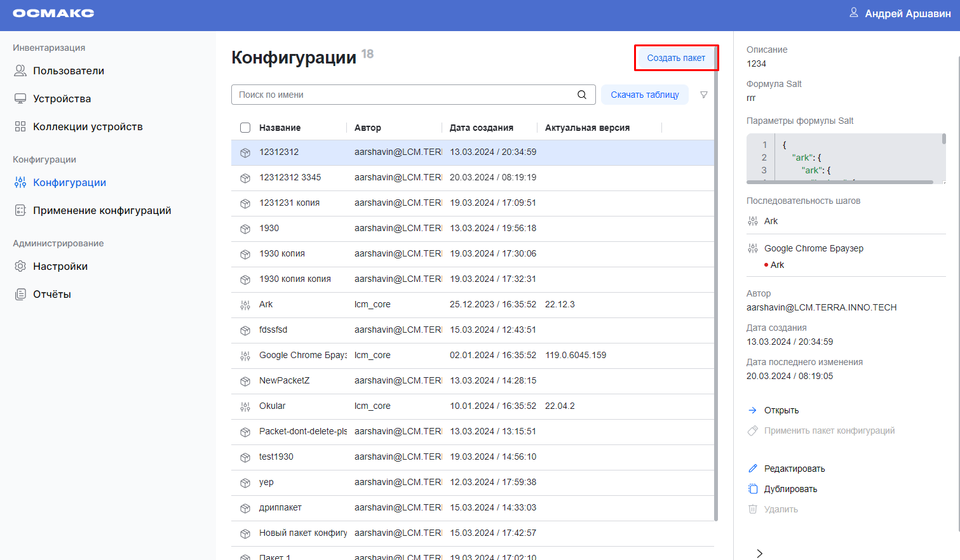Click the filter funnel icon
This screenshot has height=560, width=960.
point(703,95)
